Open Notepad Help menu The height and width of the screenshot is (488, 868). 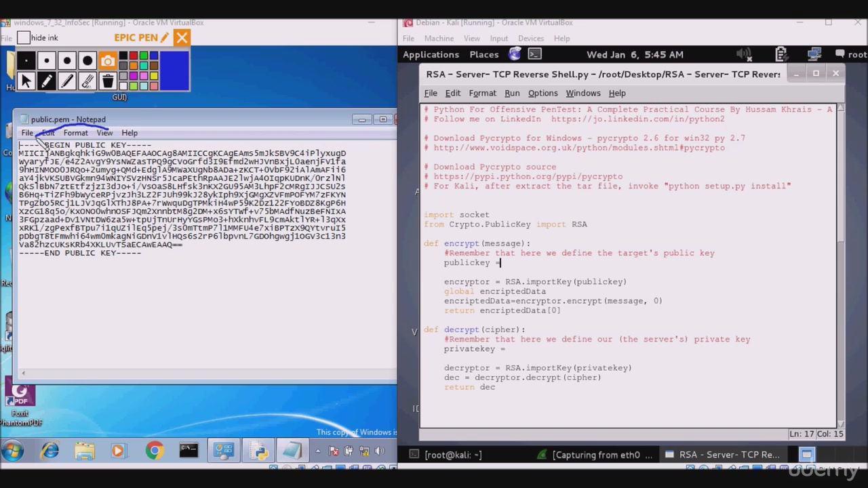129,133
